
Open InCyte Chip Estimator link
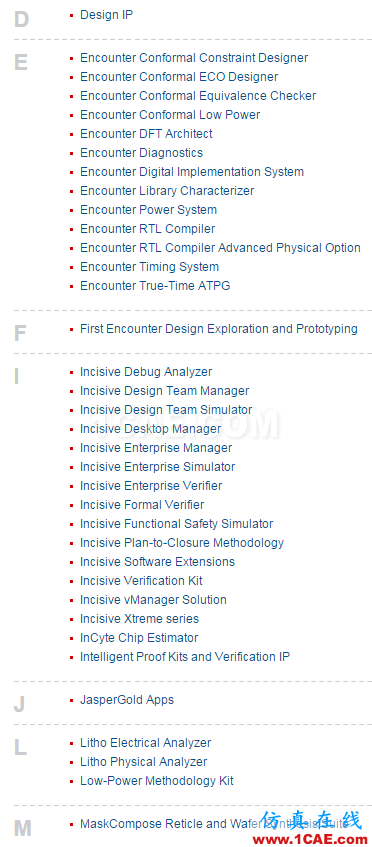click(139, 638)
